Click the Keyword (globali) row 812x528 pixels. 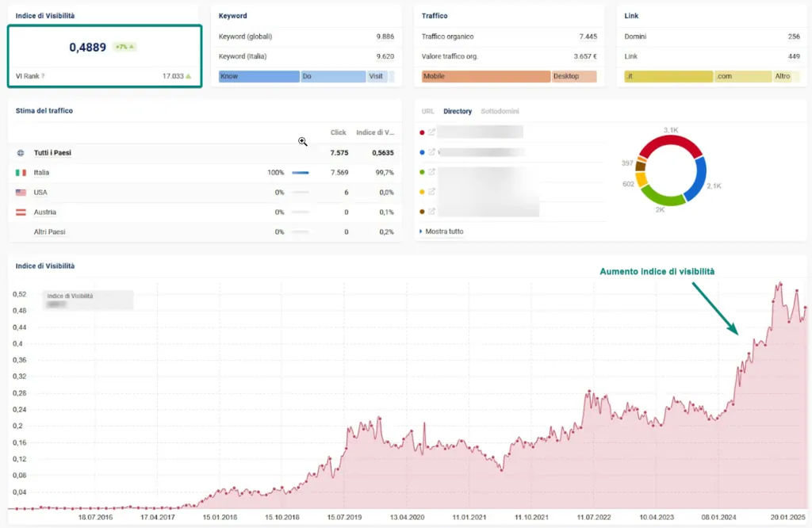pyautogui.click(x=306, y=36)
